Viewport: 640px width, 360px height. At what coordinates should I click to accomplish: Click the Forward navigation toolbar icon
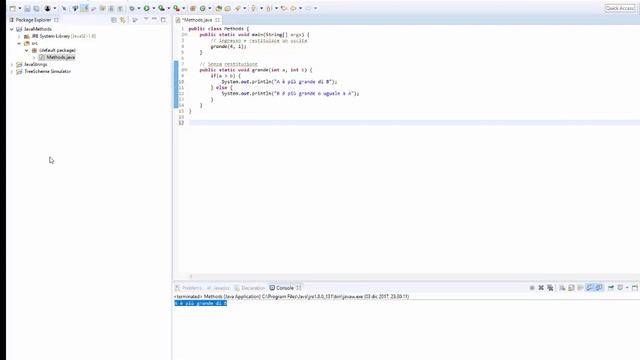click(308, 8)
